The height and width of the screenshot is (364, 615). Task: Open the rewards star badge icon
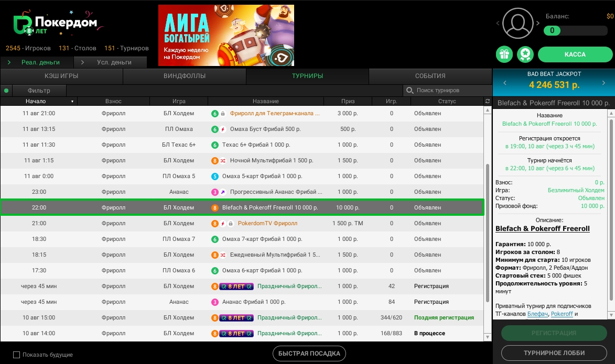[525, 54]
